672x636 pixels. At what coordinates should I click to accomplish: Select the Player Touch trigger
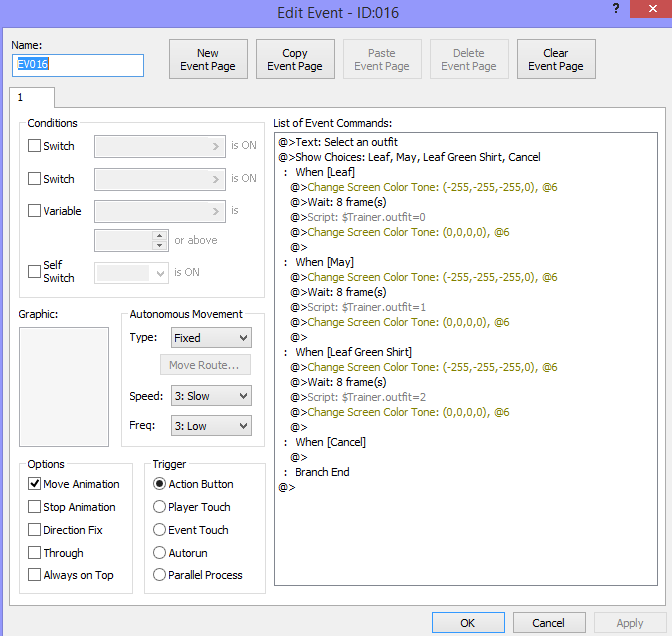[160, 507]
